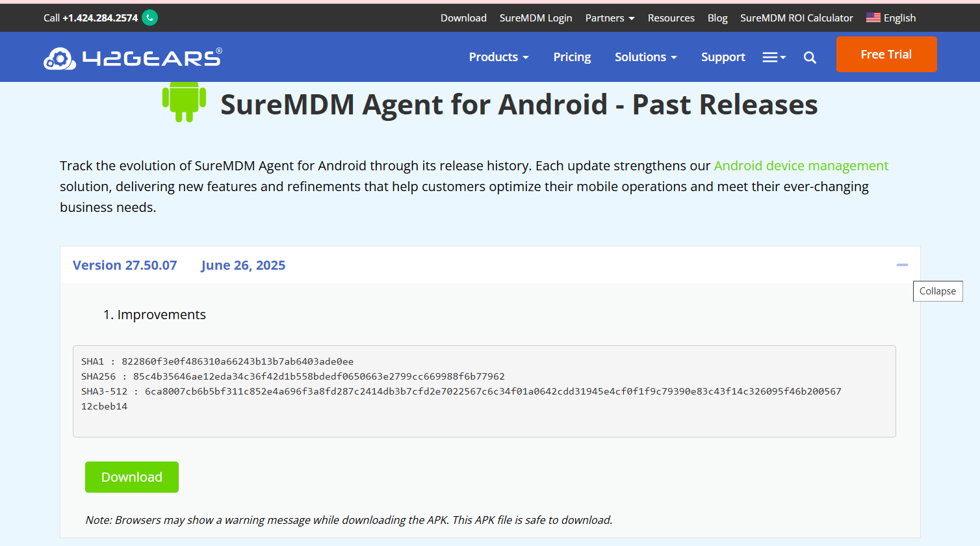Screen dimensions: 980x546
Task: Go to SureMDM Login
Action: click(x=535, y=18)
